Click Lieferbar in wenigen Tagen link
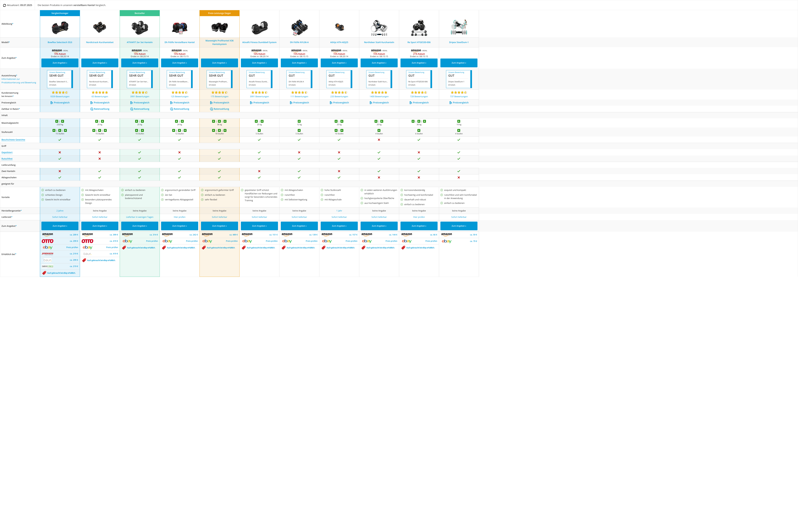The width and height of the screenshot is (798, 532). click(x=139, y=217)
